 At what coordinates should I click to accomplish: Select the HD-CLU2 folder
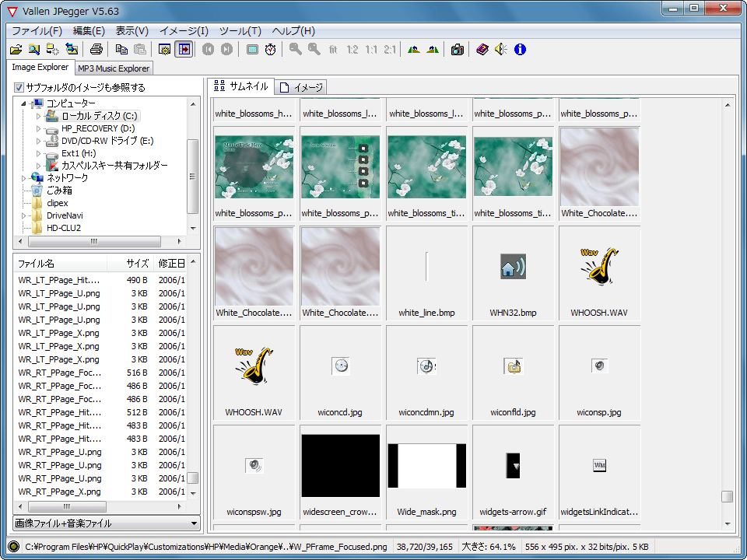pos(64,228)
